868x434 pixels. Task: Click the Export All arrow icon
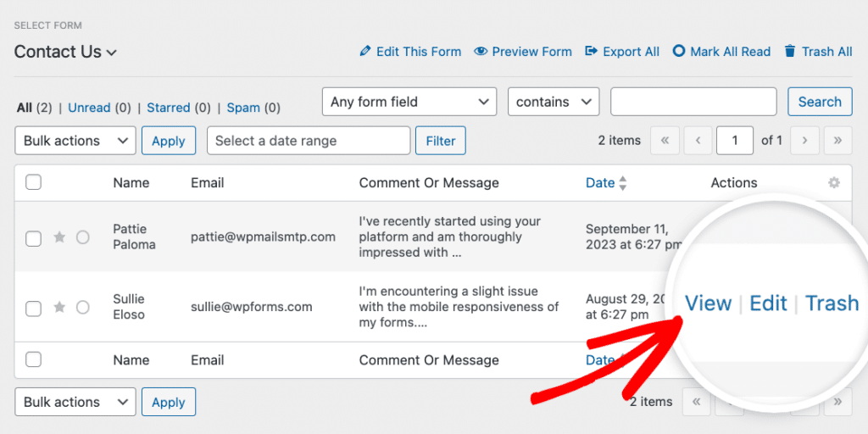[591, 52]
